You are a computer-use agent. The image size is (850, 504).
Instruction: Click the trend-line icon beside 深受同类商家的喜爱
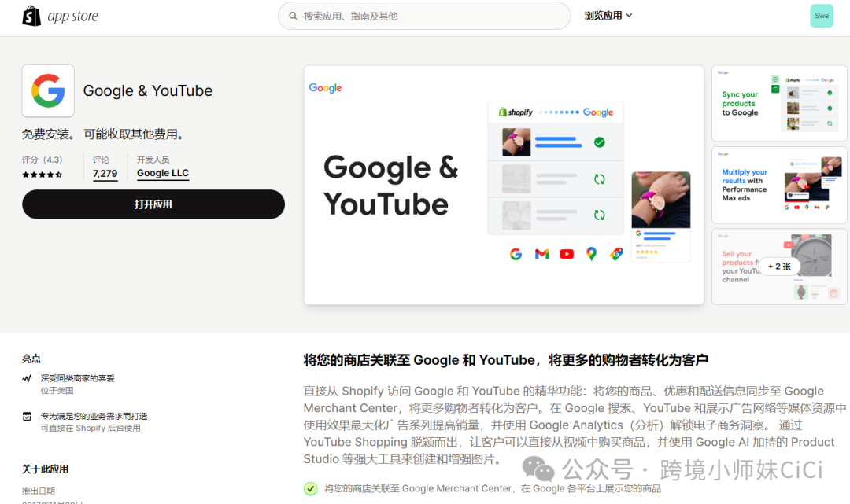point(26,378)
